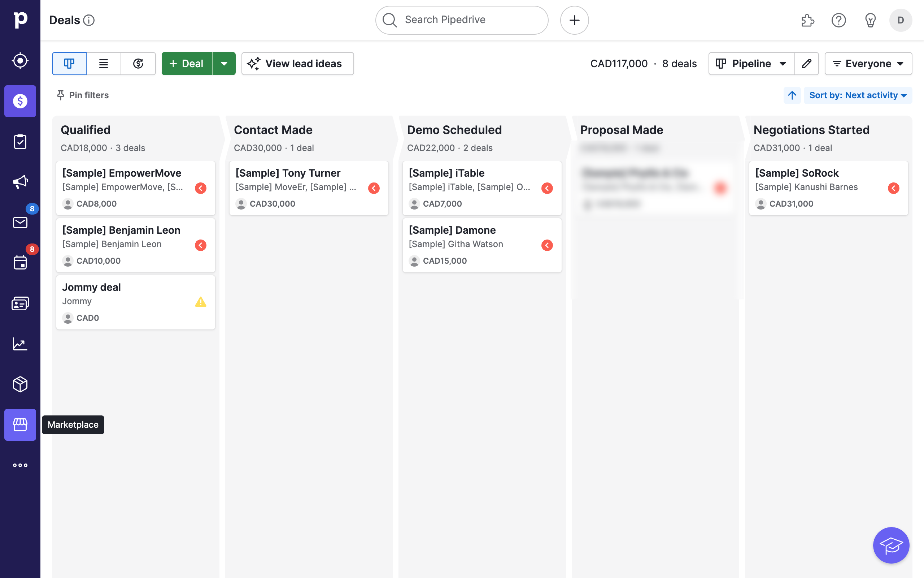Screen dimensions: 924x578
Task: Open the Deals dollar icon in sidebar
Action: pos(20,101)
